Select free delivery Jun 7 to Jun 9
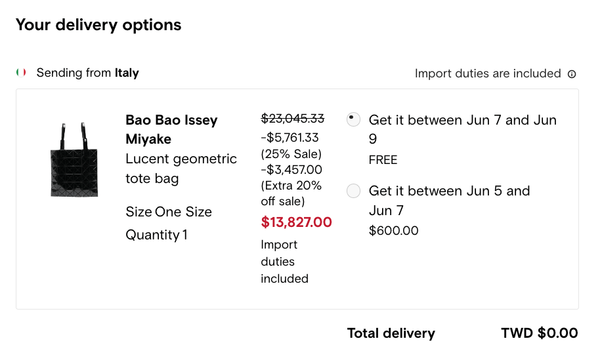The image size is (602, 364). [353, 119]
